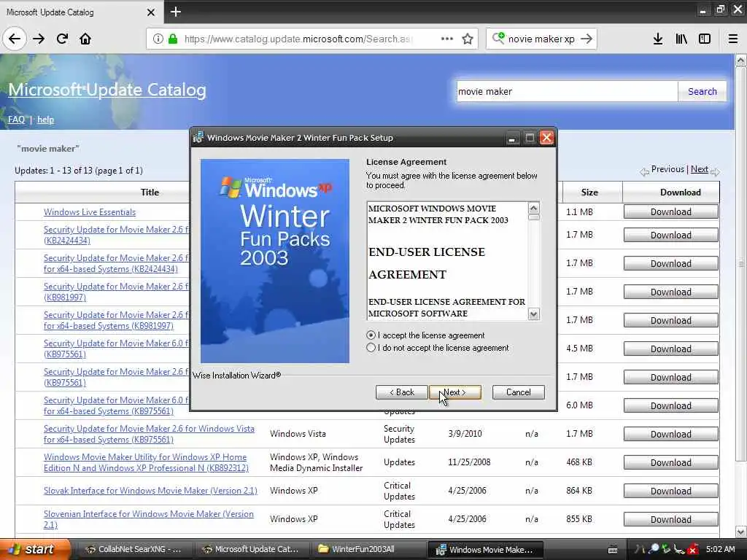
Task: Open the browser downloads arrow icon
Action: coord(658,39)
